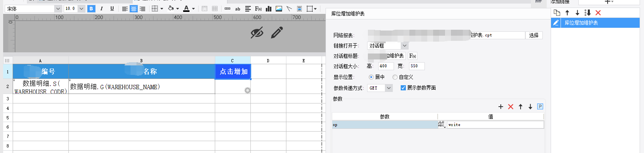Click the 选择 button for the report
This screenshot has height=153, width=644.
click(534, 35)
